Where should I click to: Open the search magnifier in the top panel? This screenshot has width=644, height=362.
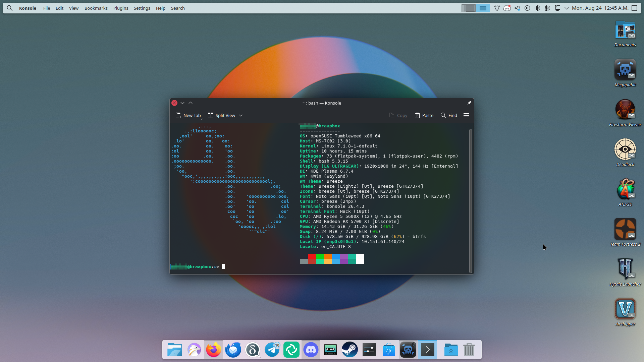(x=10, y=8)
